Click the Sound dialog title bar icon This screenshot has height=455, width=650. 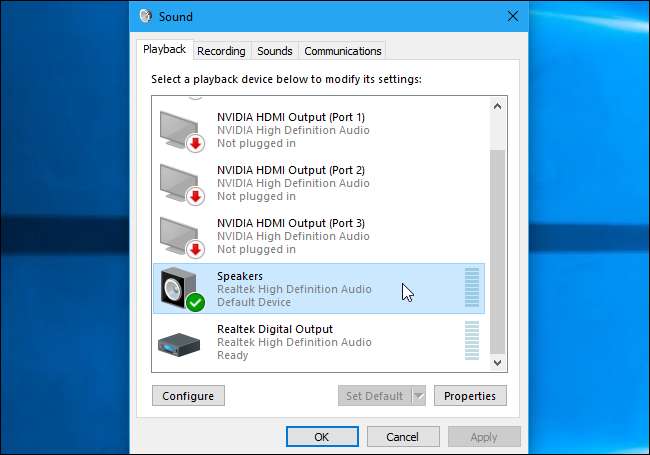[146, 17]
